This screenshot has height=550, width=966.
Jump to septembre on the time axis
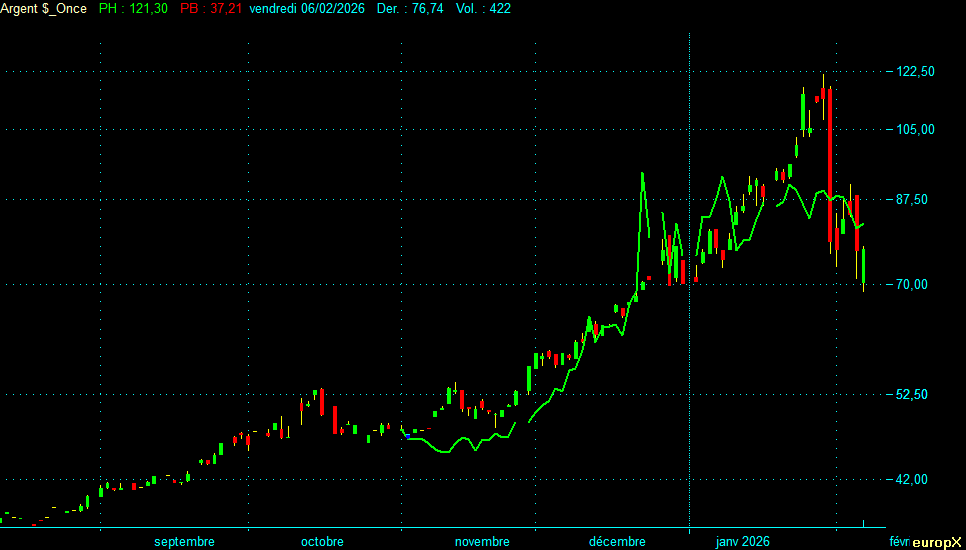click(184, 542)
